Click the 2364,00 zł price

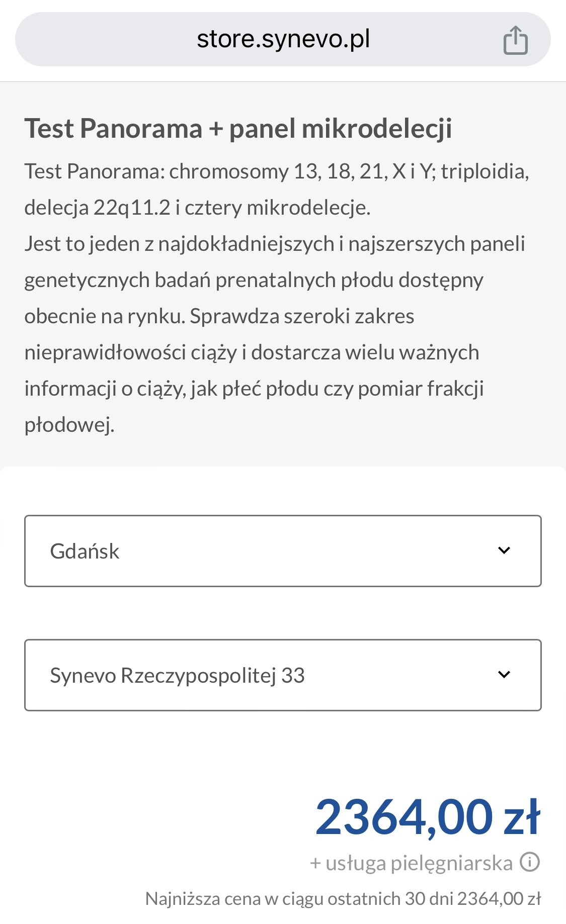(x=427, y=817)
